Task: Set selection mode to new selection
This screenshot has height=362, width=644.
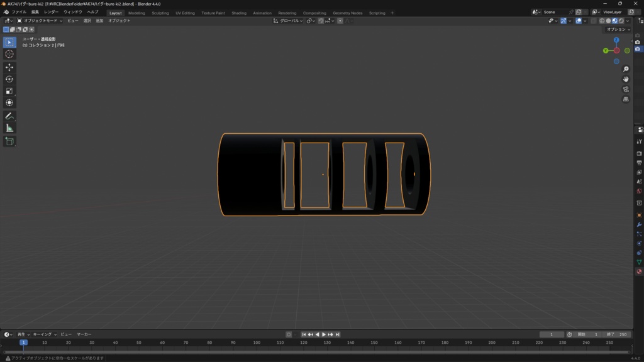Action: coord(6,30)
